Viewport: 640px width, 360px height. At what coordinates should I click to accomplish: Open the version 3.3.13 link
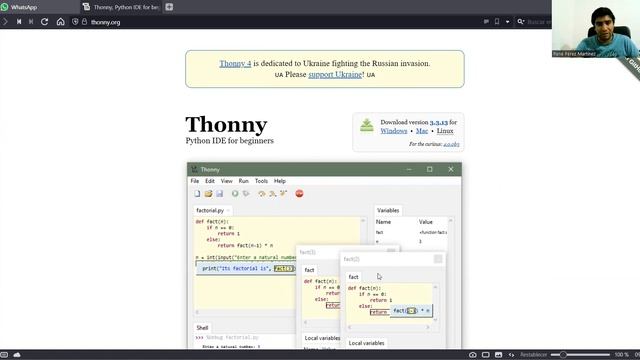439,122
